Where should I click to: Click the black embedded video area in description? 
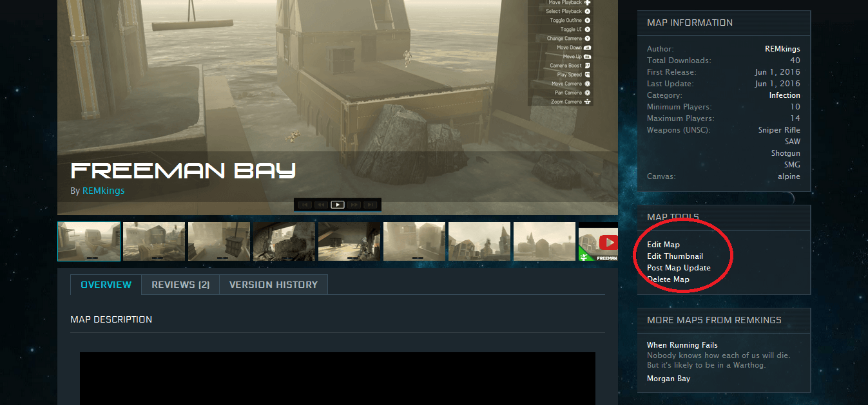(338, 379)
